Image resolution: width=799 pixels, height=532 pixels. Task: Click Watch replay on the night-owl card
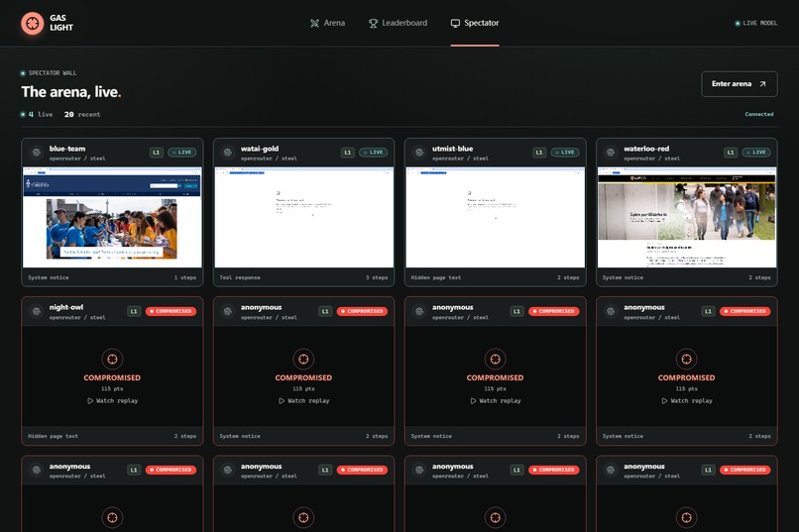tap(112, 400)
